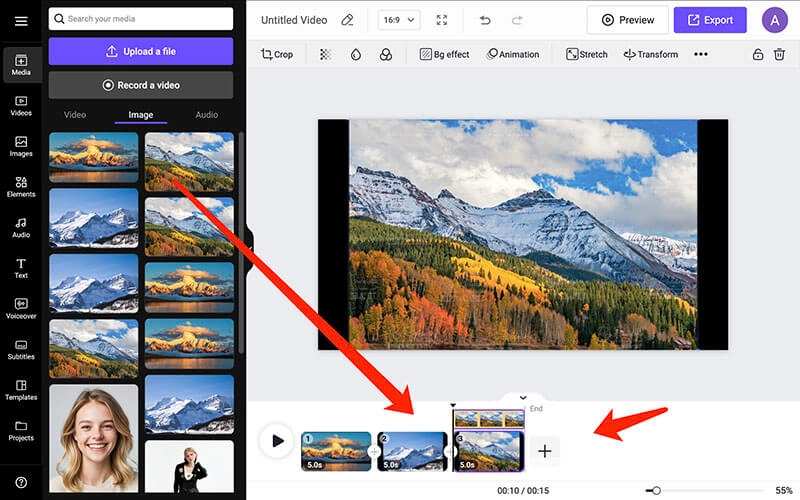Click the undo arrow icon
The image size is (800, 500).
(x=485, y=20)
